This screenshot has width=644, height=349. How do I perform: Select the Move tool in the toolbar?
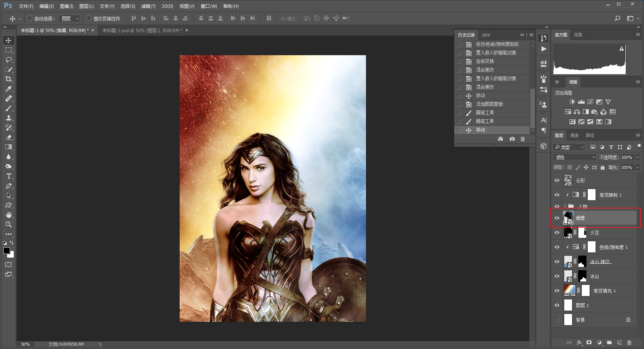[x=9, y=40]
